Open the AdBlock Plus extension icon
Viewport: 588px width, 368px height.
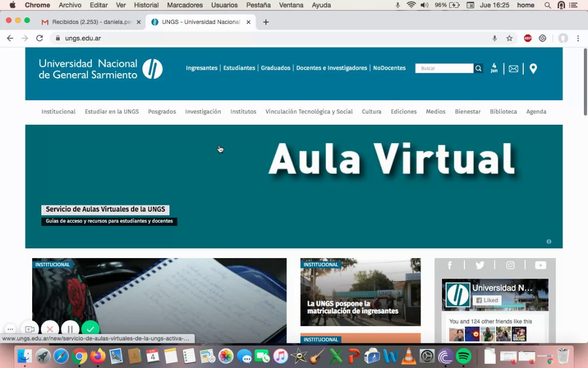click(528, 38)
